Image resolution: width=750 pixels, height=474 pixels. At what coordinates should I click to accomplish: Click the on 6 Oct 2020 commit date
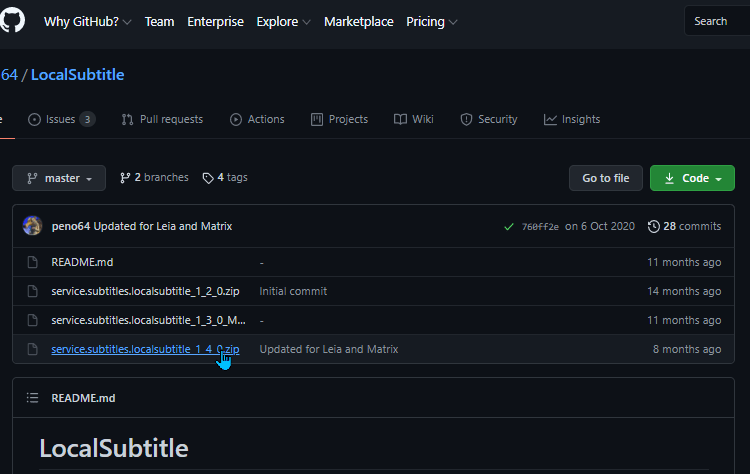point(600,226)
